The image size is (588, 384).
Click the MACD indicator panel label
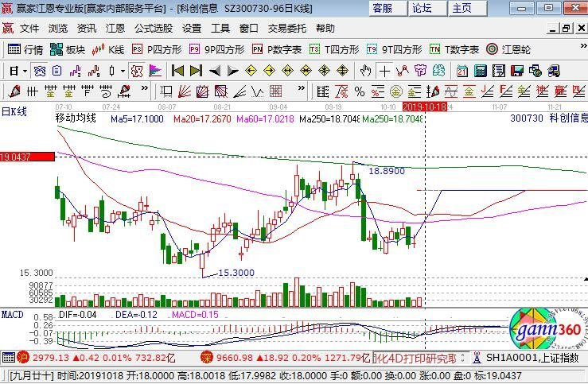point(13,315)
